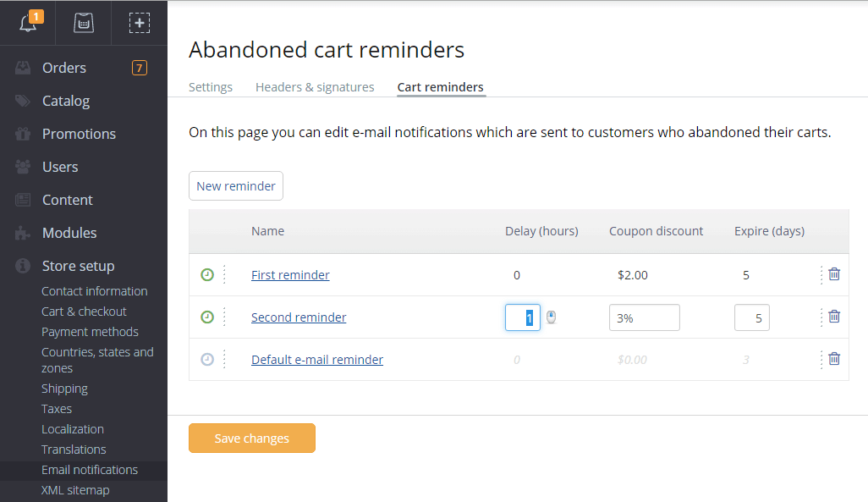The image size is (868, 502).
Task: Click the mouse-scroll icon next to delay field
Action: (x=550, y=317)
